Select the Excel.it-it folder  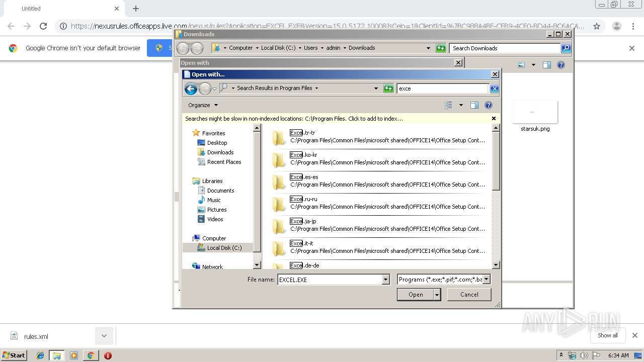tap(380, 247)
